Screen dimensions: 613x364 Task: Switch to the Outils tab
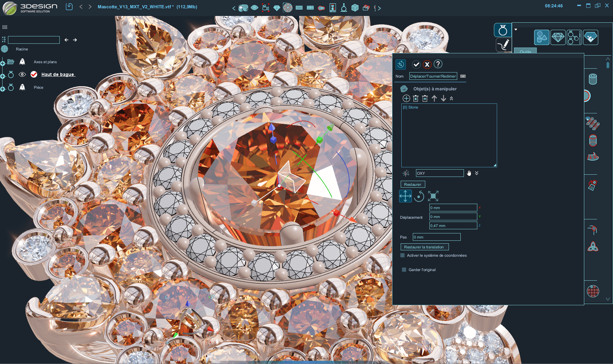(x=525, y=51)
